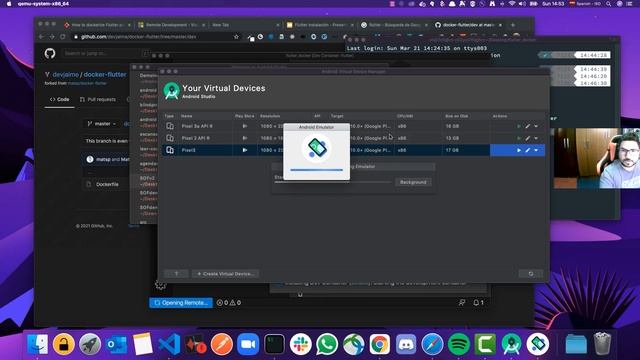Open Spotify from the Dock
Screen dimensions: 640x360
[x=459, y=344]
